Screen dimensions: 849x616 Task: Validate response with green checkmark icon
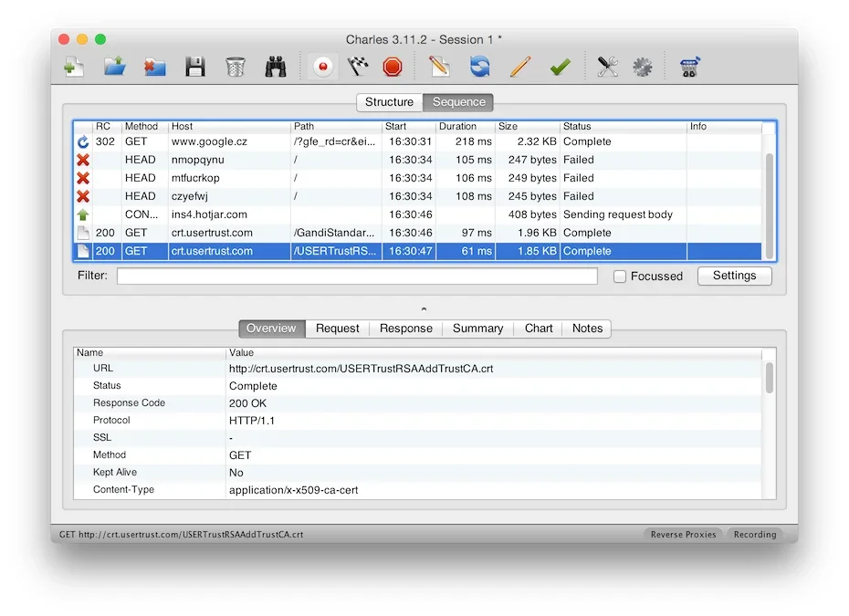click(x=560, y=68)
